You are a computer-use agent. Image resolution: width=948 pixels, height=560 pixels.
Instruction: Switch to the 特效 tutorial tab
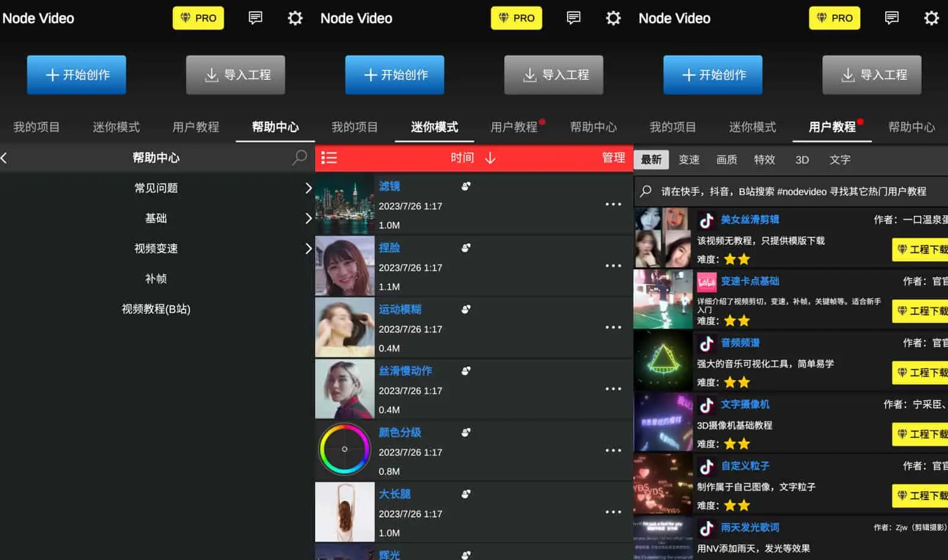764,160
